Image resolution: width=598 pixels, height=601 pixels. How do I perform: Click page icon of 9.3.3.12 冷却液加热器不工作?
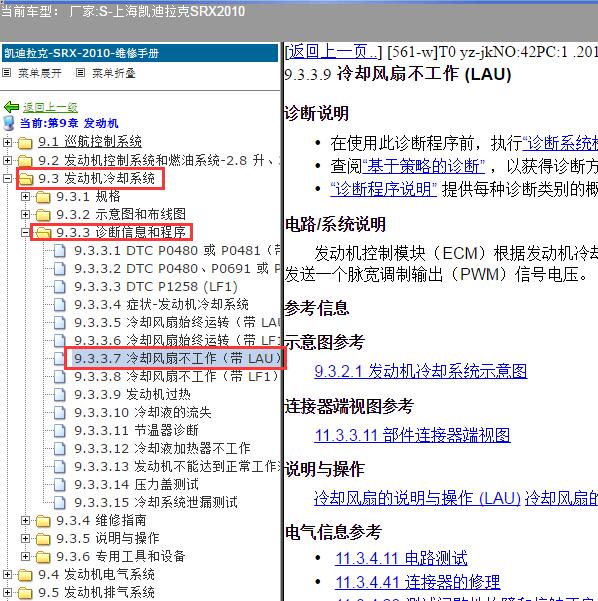click(59, 448)
